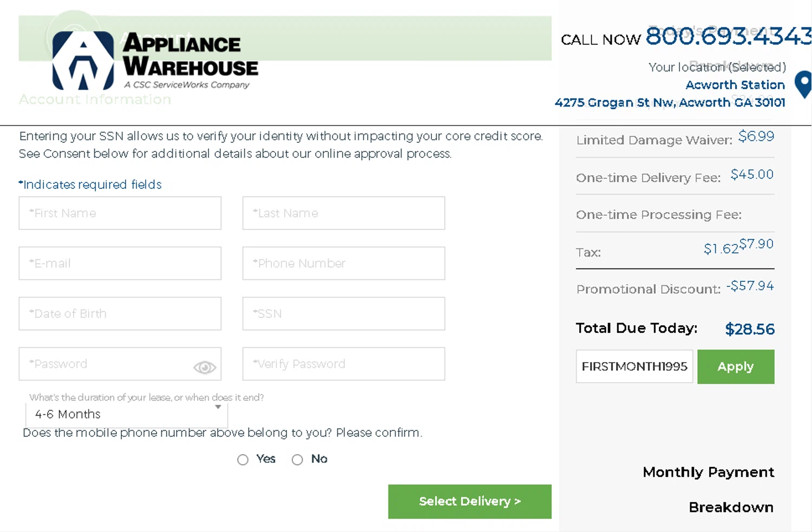Click the Phone Number field
Screen dimensions: 812x532
(344, 264)
